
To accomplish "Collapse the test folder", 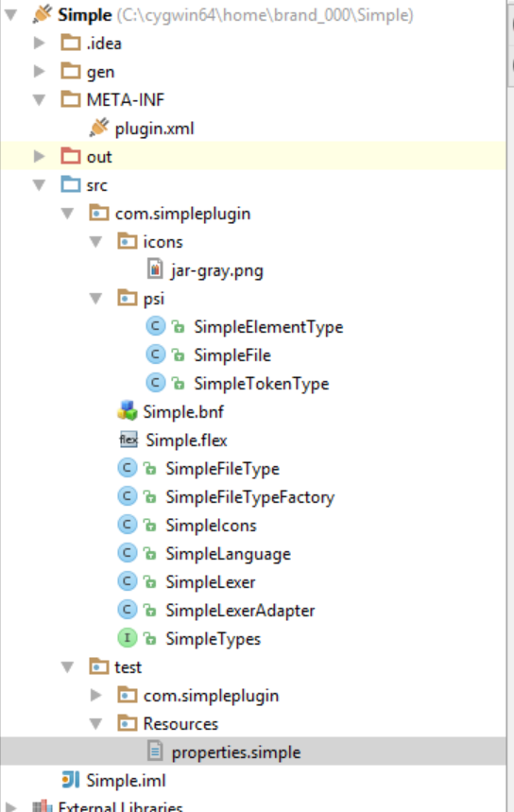I will [67, 667].
